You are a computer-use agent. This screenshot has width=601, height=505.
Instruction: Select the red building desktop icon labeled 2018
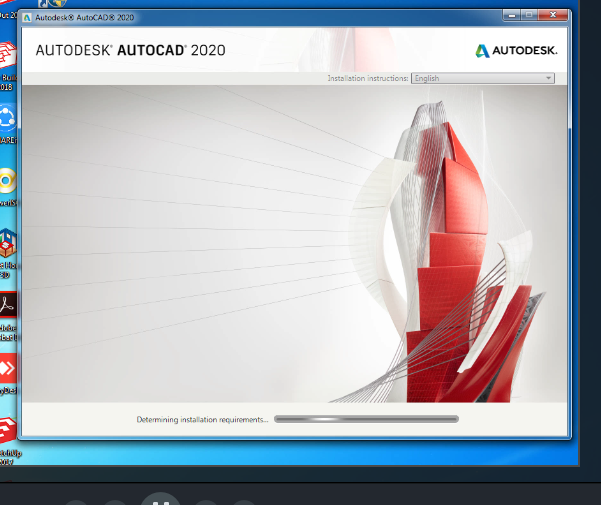tap(8, 55)
